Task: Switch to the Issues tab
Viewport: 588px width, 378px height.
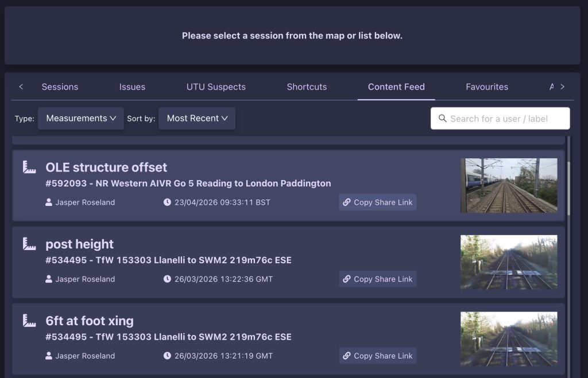Action: pyautogui.click(x=133, y=87)
